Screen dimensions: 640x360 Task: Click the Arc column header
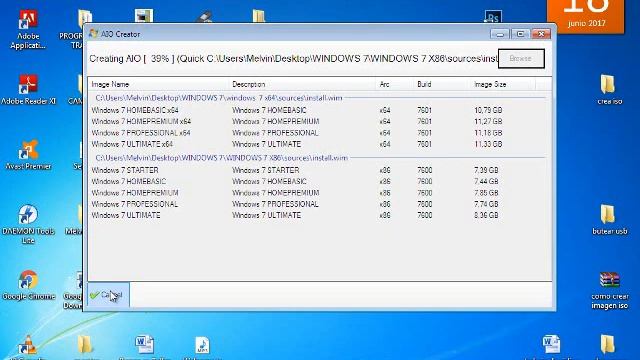click(x=394, y=84)
